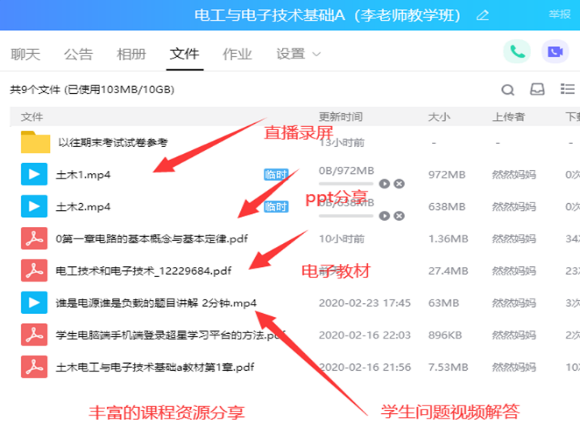This screenshot has width=580, height=447.
Task: Open the 相册 tab
Action: click(131, 54)
